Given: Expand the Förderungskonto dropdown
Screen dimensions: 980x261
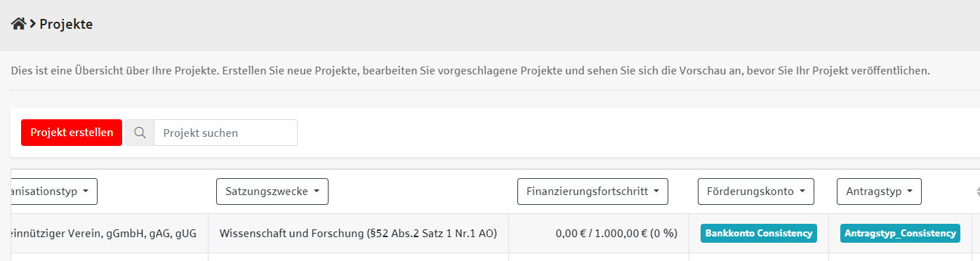Looking at the screenshot, I should click(755, 192).
